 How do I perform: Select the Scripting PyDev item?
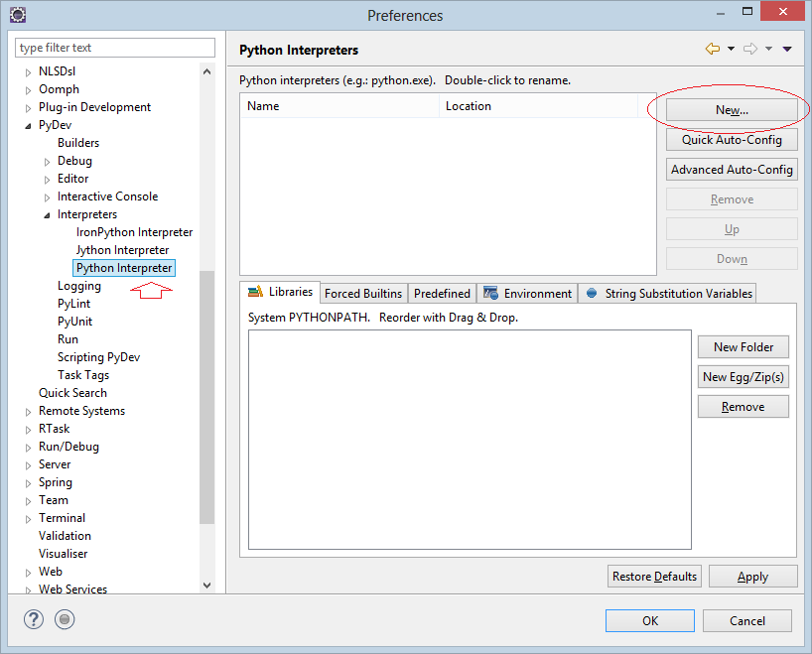pos(99,357)
